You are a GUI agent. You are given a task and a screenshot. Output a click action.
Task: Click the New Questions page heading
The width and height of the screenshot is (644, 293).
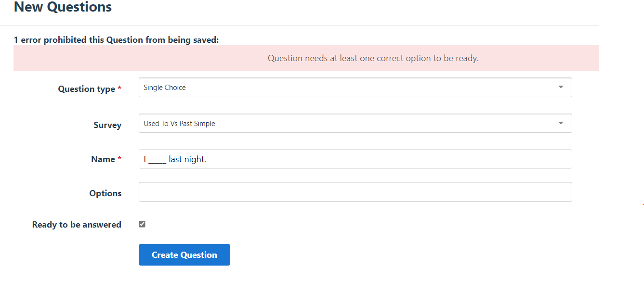tap(62, 7)
